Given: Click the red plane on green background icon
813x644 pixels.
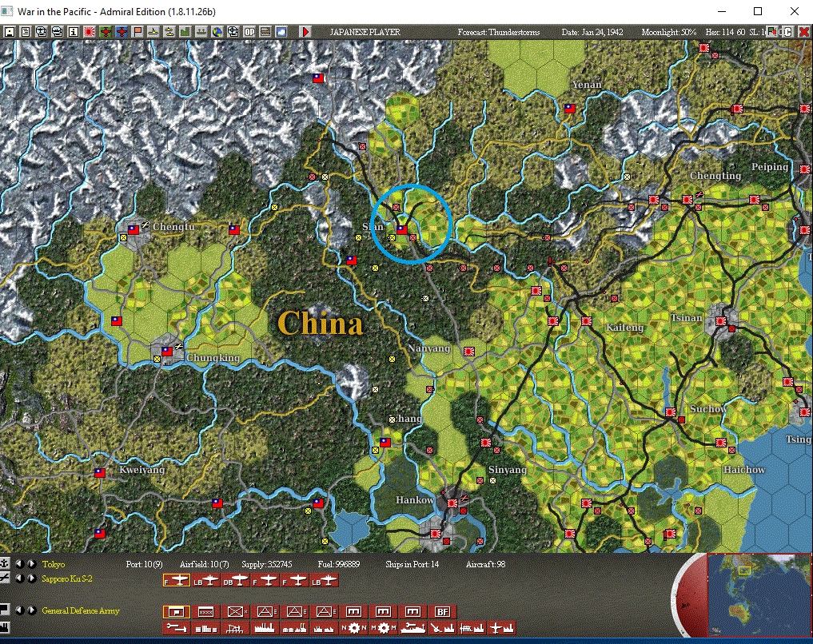Looking at the screenshot, I should 106,32.
